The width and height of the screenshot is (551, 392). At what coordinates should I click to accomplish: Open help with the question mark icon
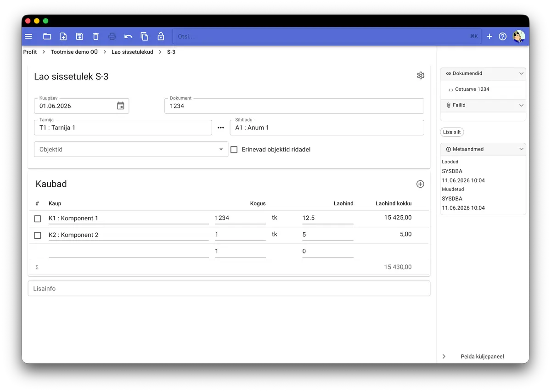click(x=503, y=36)
